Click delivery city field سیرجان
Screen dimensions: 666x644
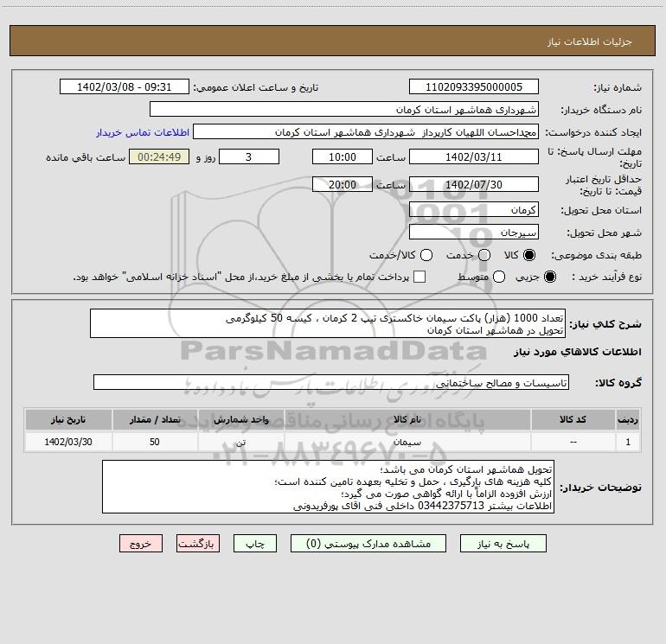click(x=474, y=233)
